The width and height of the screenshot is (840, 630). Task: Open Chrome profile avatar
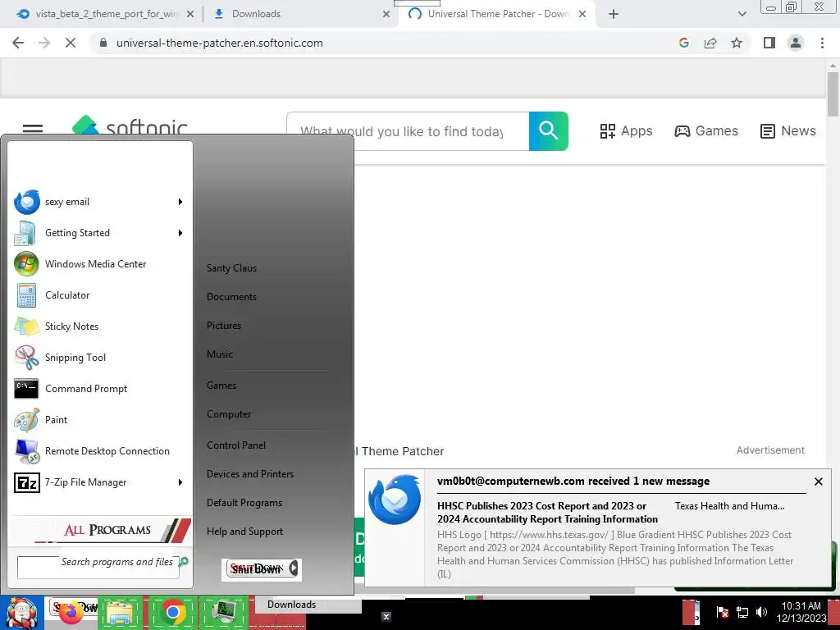pyautogui.click(x=796, y=43)
